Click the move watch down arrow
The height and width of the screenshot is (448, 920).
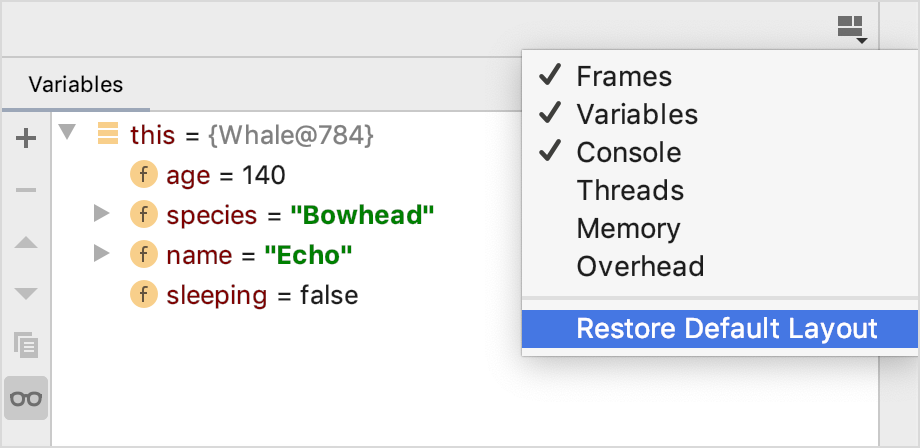click(26, 293)
